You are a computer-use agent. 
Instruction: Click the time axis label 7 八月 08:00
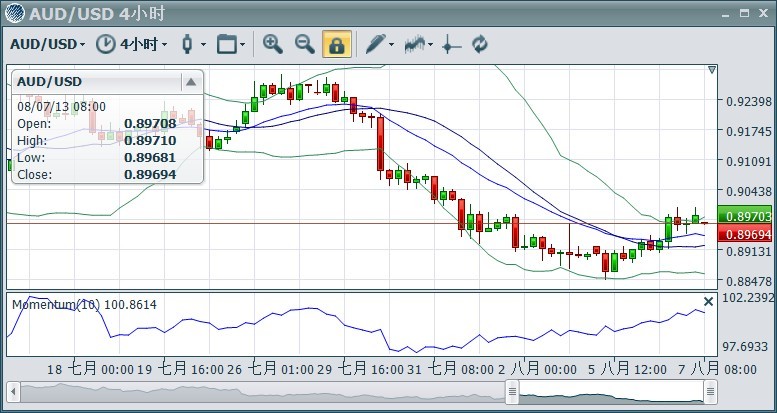pyautogui.click(x=717, y=369)
